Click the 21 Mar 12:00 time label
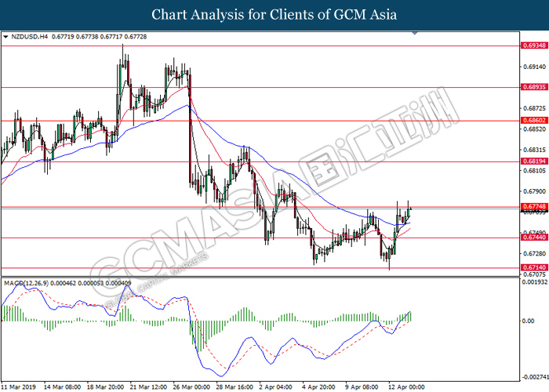 [148, 387]
